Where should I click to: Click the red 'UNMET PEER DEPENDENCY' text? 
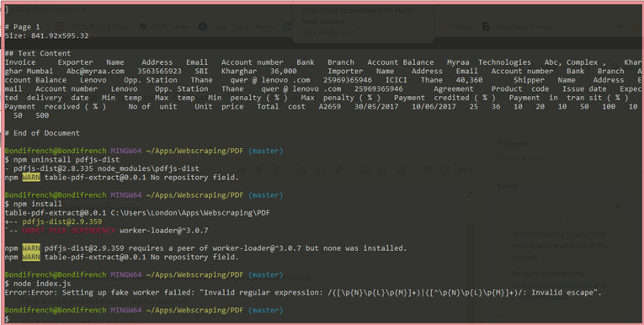[68, 231]
